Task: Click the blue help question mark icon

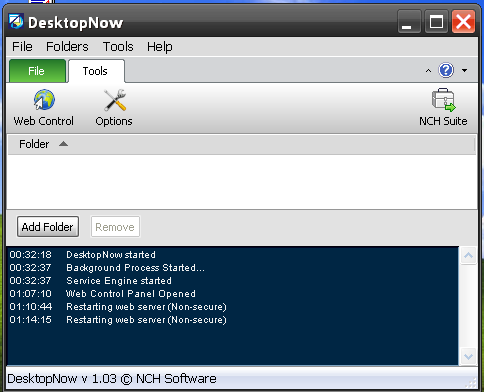Action: pos(446,70)
